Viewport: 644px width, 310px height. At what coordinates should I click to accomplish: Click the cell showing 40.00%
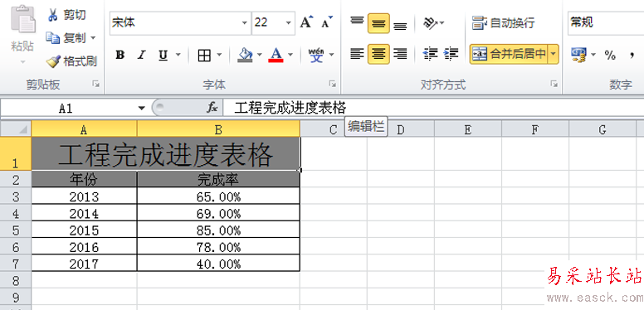point(218,264)
